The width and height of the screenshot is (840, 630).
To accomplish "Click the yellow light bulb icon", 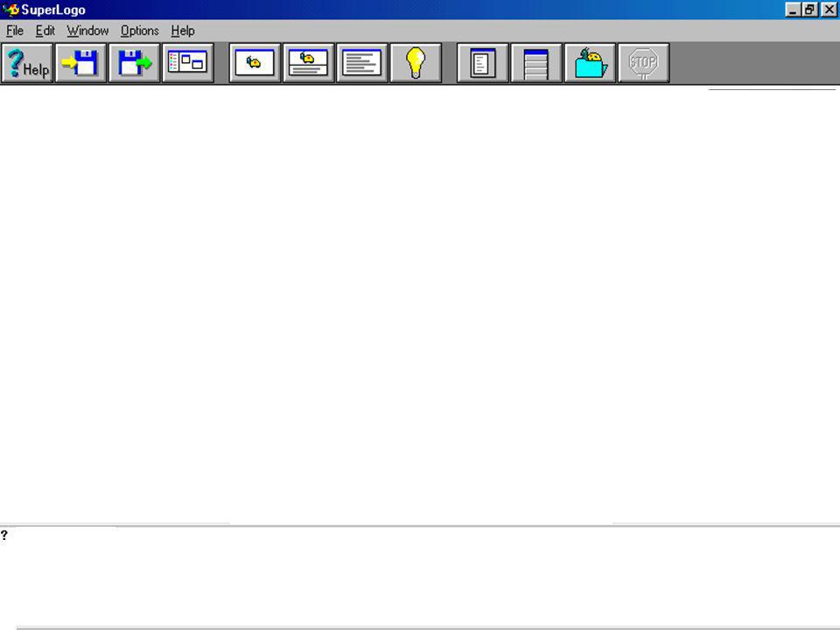I will tap(416, 63).
